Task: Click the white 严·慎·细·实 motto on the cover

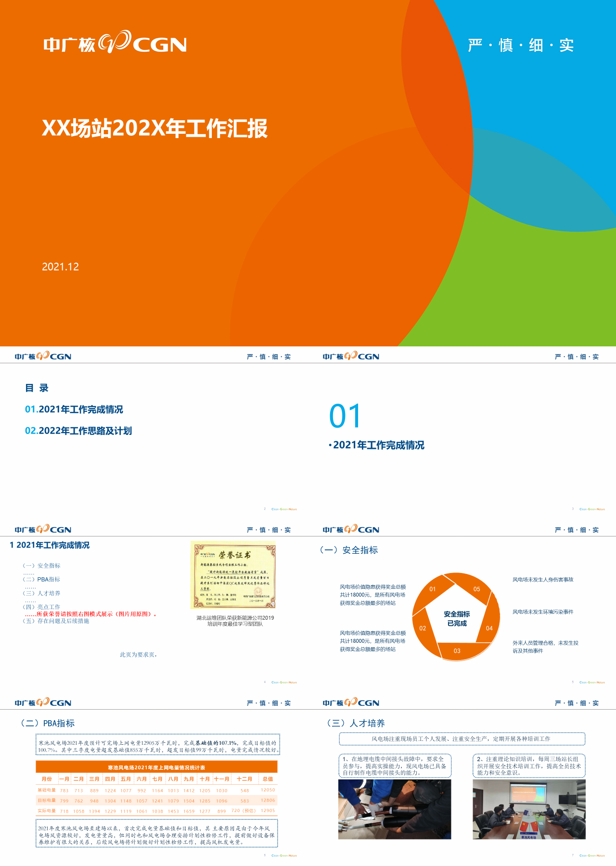Action: (x=521, y=45)
